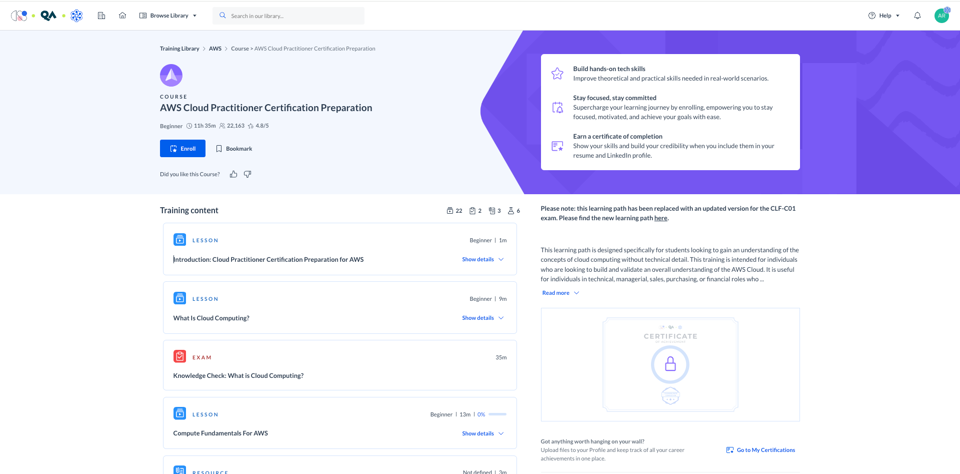
Task: Open the QA logo in header
Action: [x=48, y=16]
